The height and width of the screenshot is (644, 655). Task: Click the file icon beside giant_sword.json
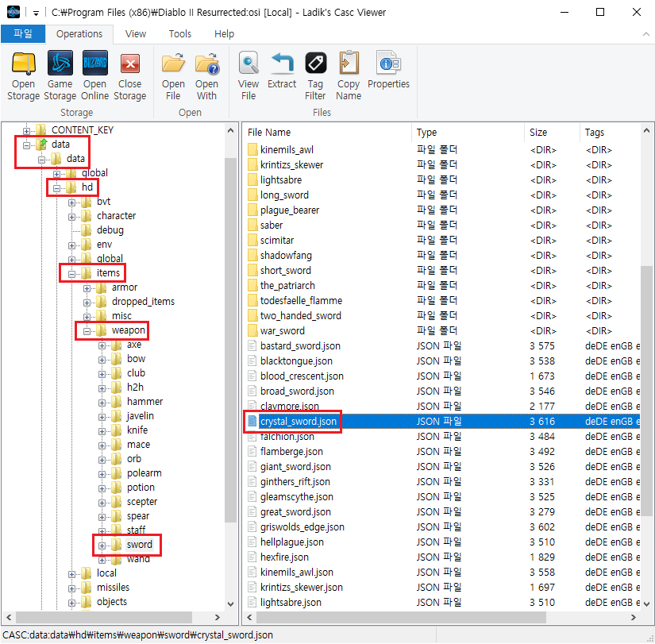click(x=252, y=466)
